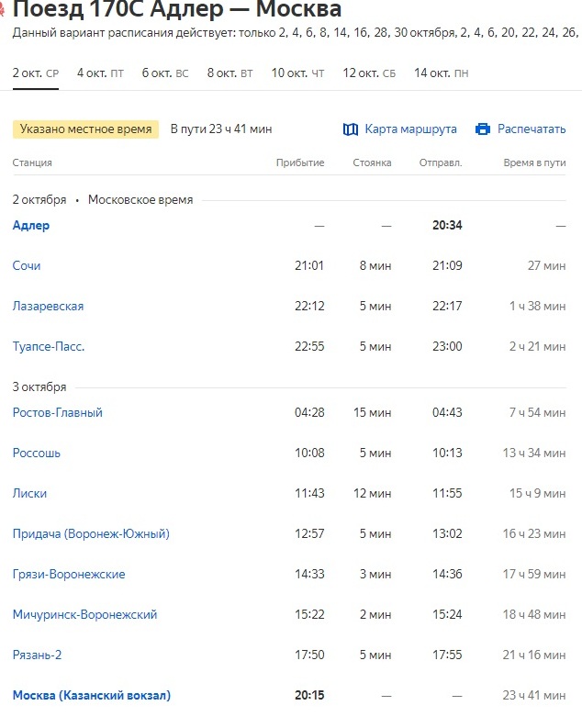Click the route map icon

[x=350, y=129]
